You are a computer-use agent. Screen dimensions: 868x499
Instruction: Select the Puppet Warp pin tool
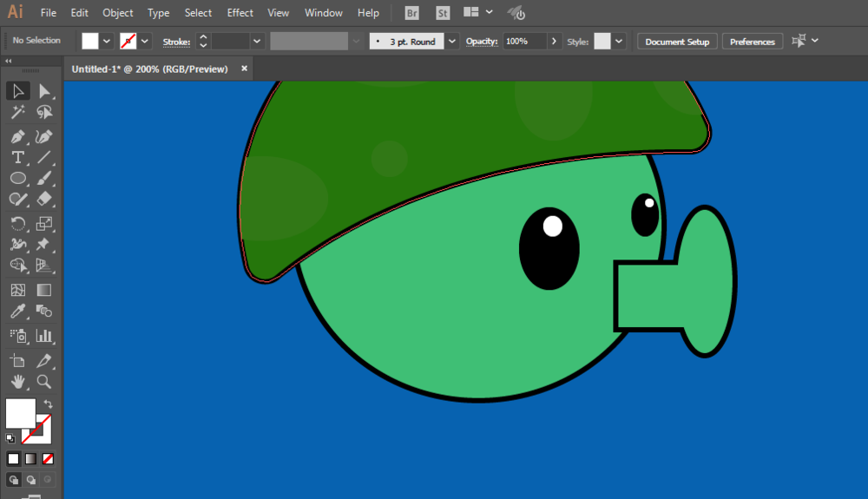click(44, 244)
